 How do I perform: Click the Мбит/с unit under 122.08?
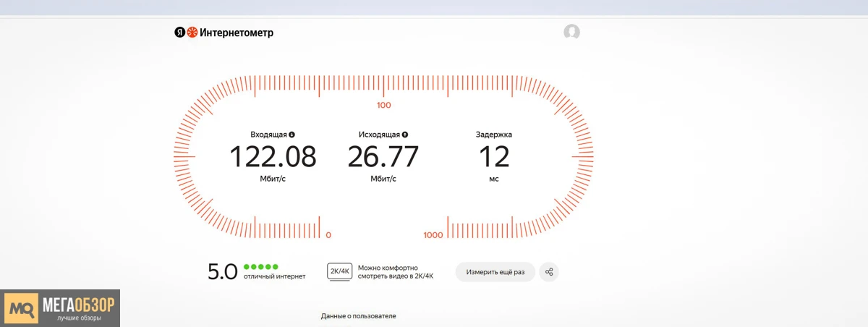(273, 179)
